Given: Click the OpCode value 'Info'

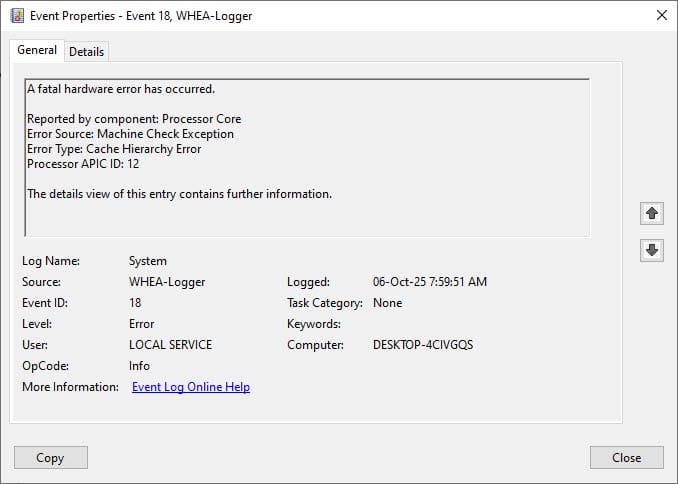Looking at the screenshot, I should pos(140,366).
